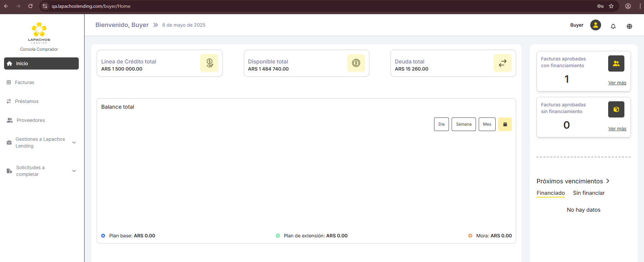Click the notification bell icon
The width and height of the screenshot is (644, 262).
coord(613,26)
